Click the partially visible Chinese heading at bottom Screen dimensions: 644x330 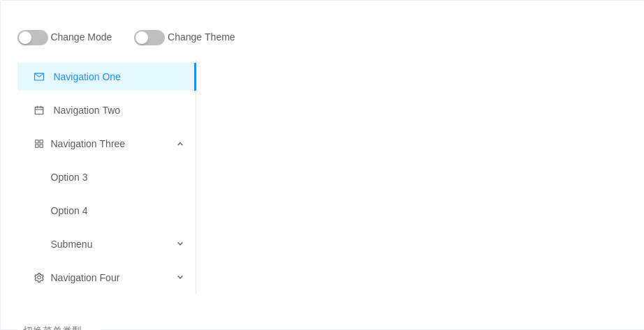[x=52, y=328]
